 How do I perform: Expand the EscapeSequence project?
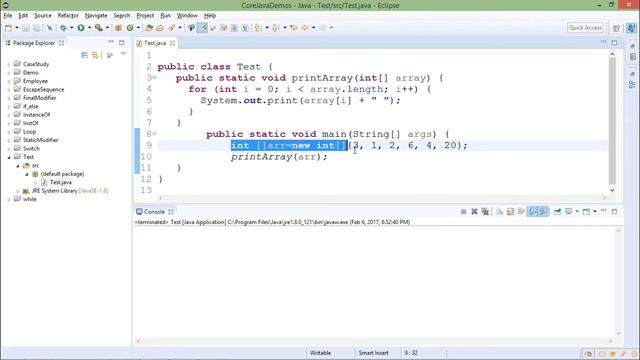coord(9,89)
